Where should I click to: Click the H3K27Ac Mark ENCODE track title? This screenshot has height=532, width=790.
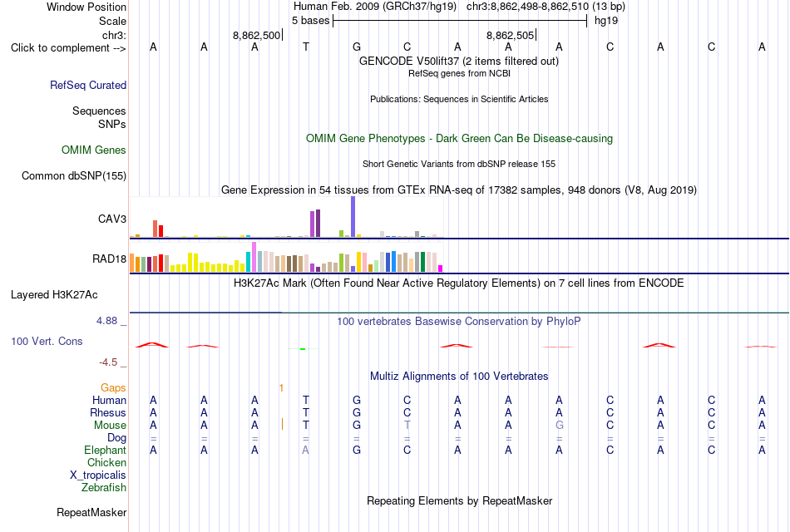459,283
